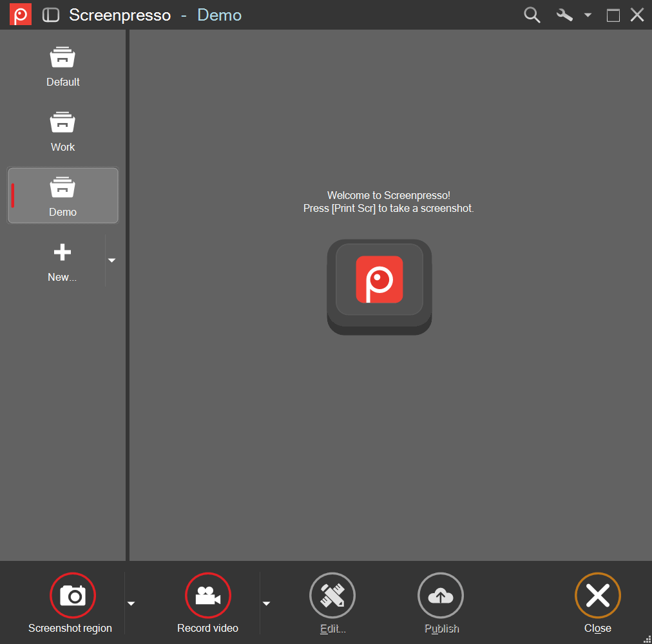Open the search magnifier in title bar
Viewport: 652px width, 644px height.
[x=532, y=15]
